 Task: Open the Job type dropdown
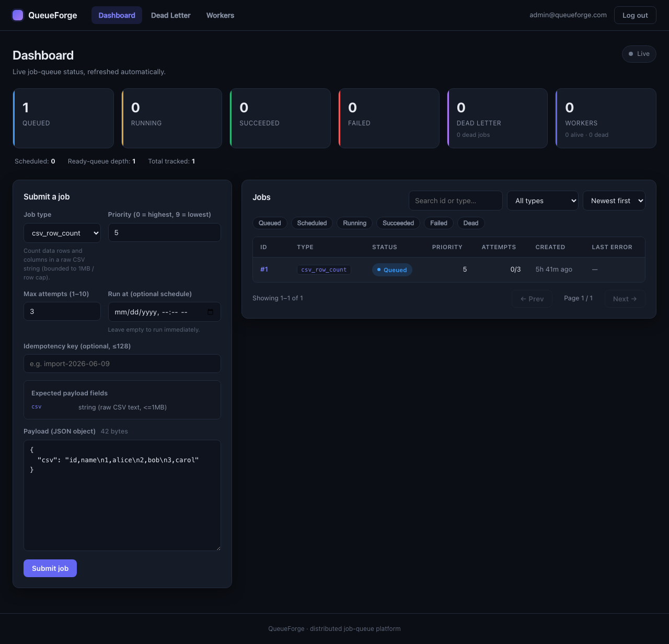(x=62, y=233)
